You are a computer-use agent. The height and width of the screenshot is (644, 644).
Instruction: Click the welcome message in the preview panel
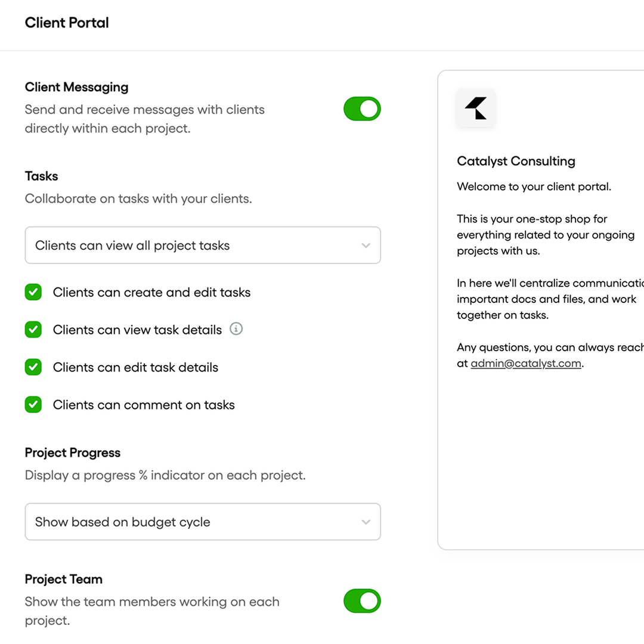coord(534,186)
